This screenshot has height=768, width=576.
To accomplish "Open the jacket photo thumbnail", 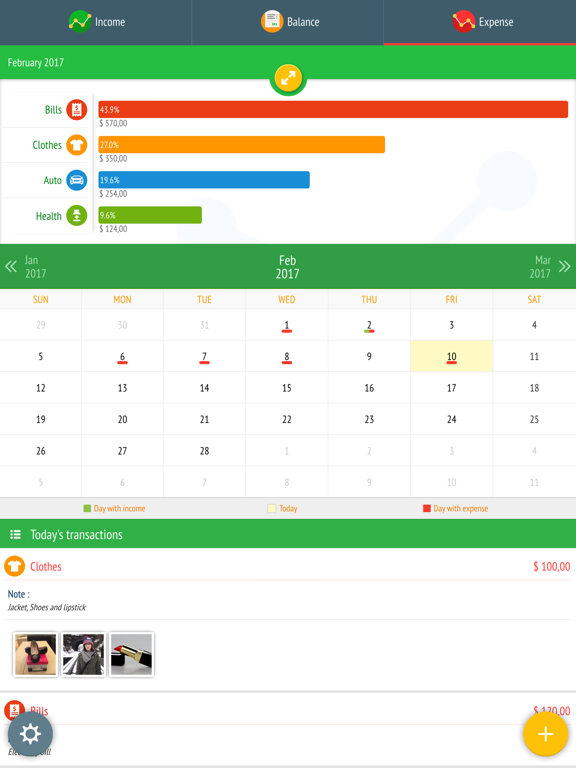I will (x=83, y=654).
